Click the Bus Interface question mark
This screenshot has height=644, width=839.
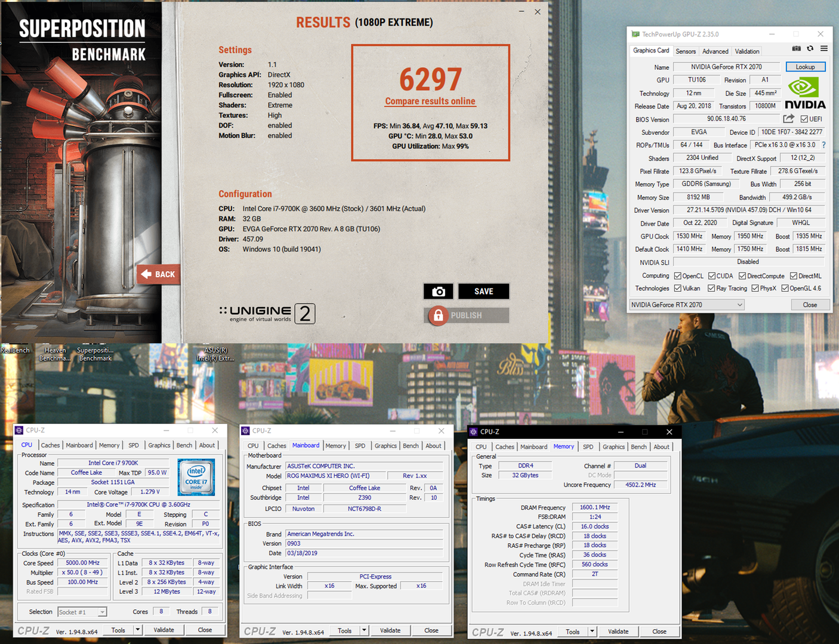tap(823, 145)
